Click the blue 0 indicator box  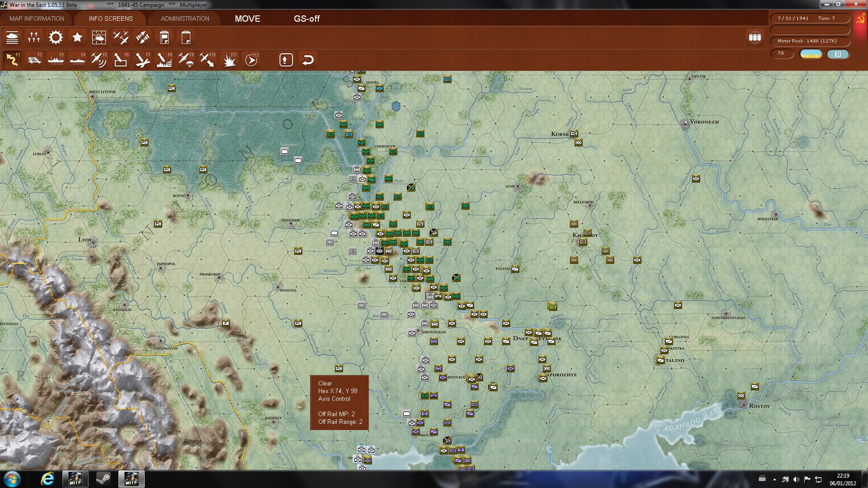pyautogui.click(x=838, y=54)
